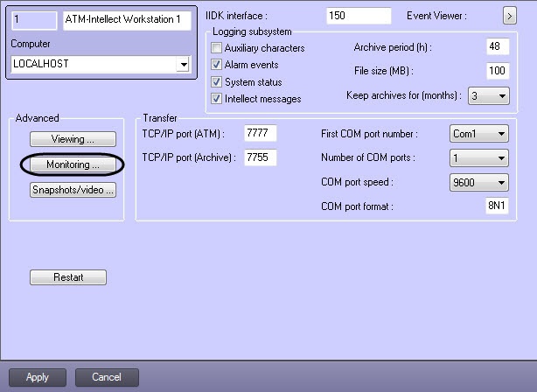The height and width of the screenshot is (392, 537).
Task: Open Snapshots/video settings
Action: tap(73, 190)
